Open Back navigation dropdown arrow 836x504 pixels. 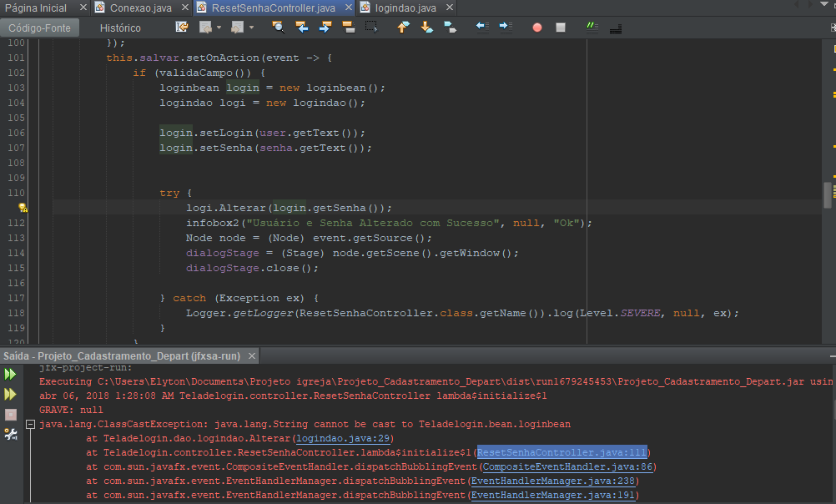point(219,28)
